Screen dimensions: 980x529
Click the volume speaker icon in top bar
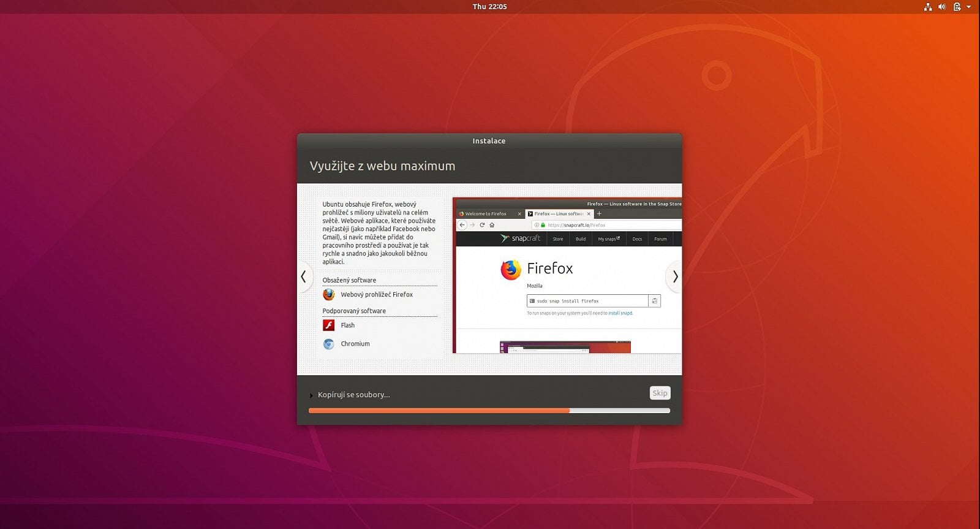[942, 7]
